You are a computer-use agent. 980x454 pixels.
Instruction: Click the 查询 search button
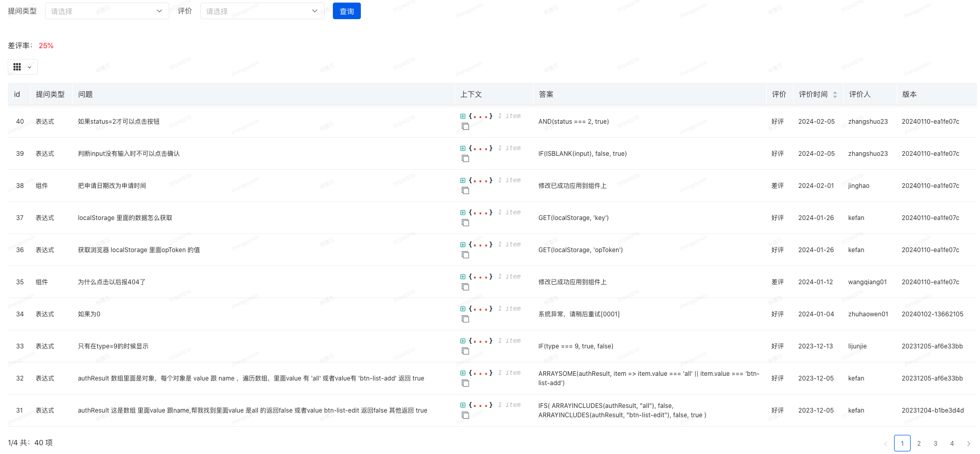point(347,11)
